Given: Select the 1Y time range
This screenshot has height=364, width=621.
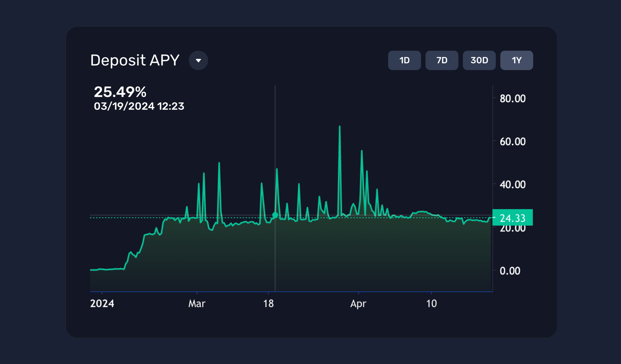Looking at the screenshot, I should [516, 60].
